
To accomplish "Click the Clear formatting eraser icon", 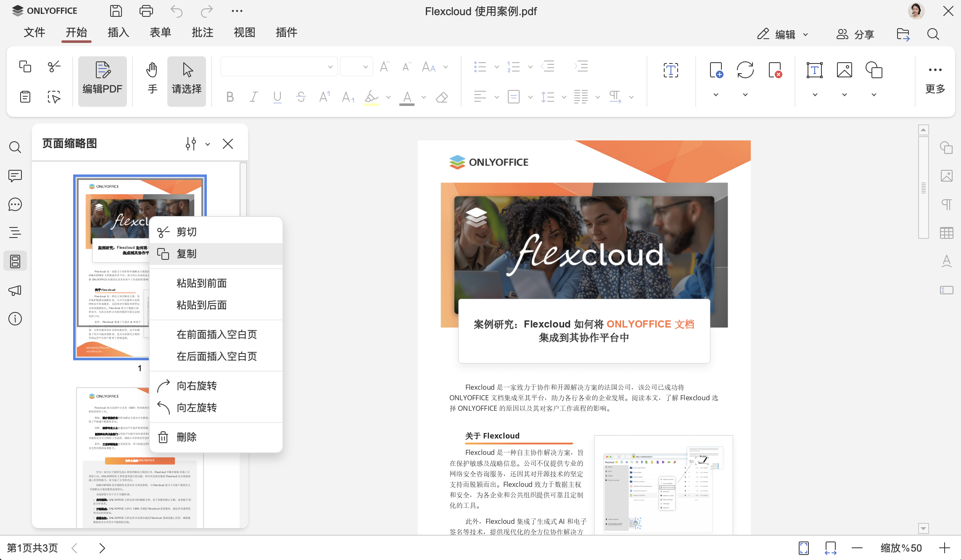I will (x=442, y=97).
